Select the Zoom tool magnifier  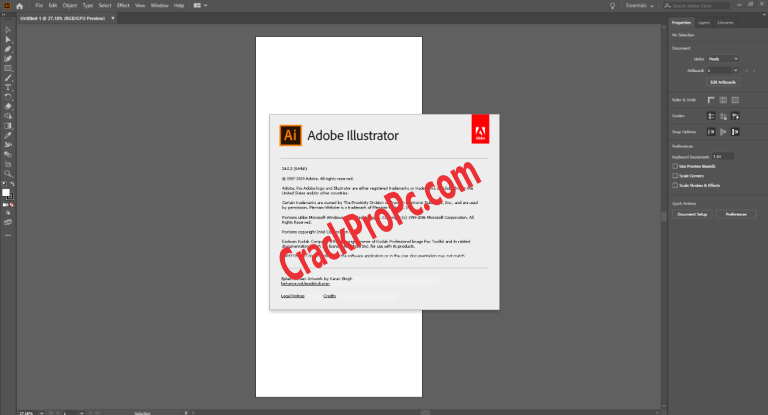[x=8, y=173]
